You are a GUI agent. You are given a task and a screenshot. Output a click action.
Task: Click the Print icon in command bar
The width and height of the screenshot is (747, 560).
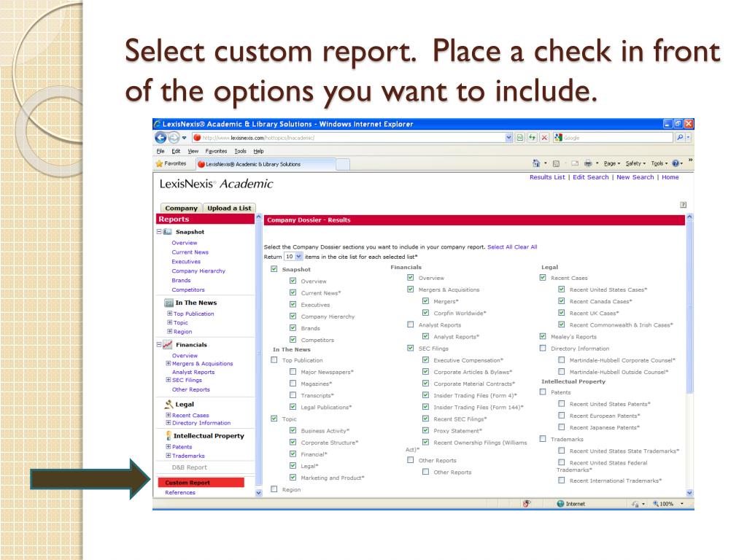pos(588,164)
